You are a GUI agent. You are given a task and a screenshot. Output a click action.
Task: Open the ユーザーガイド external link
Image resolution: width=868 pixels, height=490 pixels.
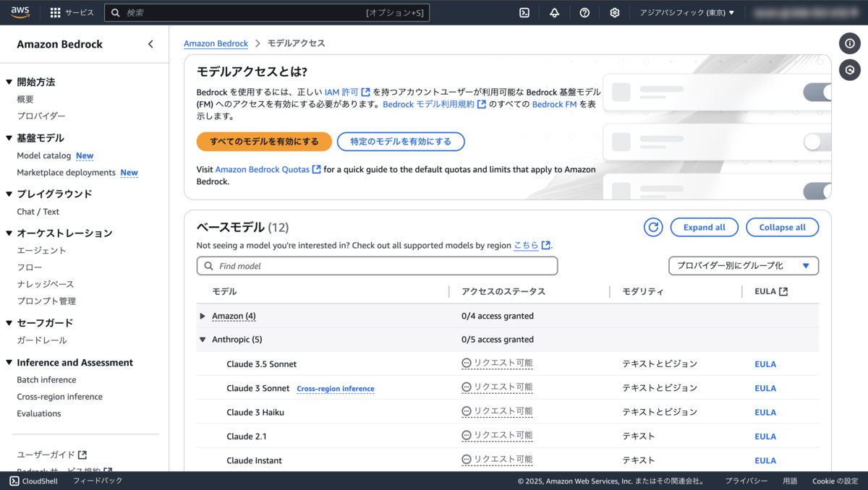[51, 455]
